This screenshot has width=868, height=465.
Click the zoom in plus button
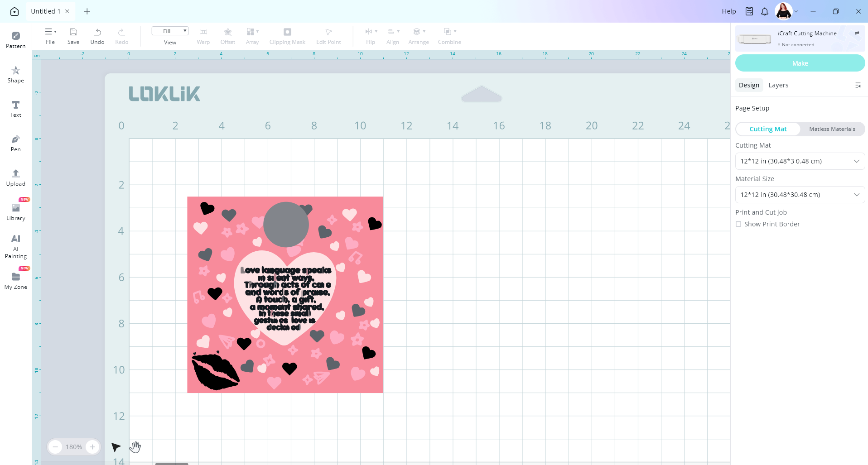(x=92, y=447)
